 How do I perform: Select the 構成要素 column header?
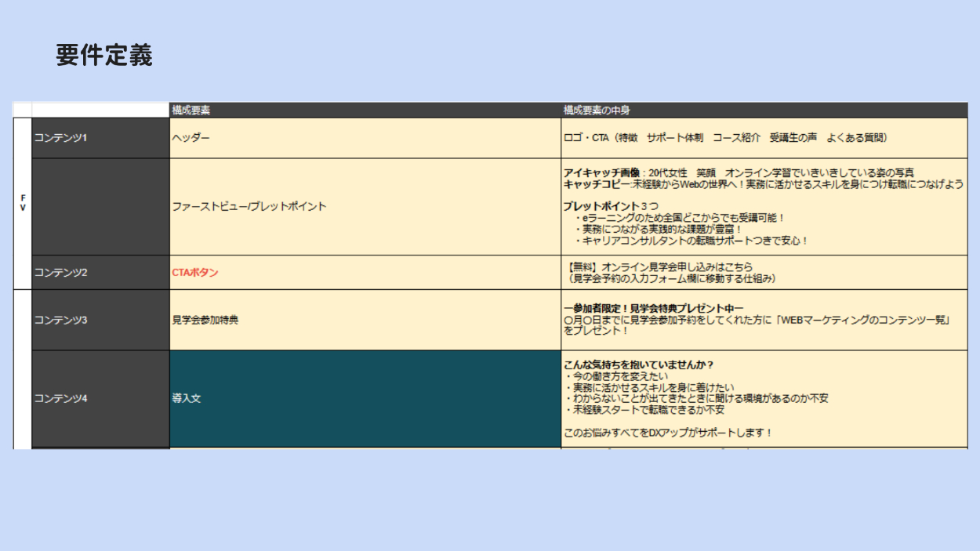[191, 111]
